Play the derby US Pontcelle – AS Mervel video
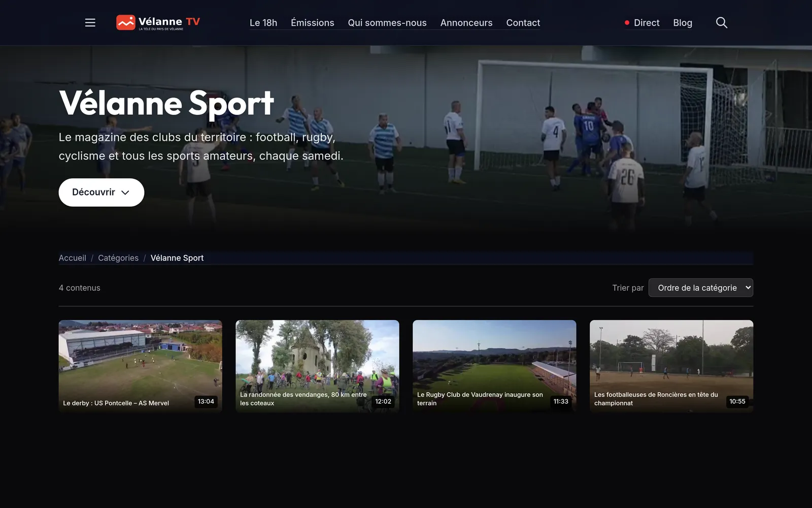 (141, 366)
